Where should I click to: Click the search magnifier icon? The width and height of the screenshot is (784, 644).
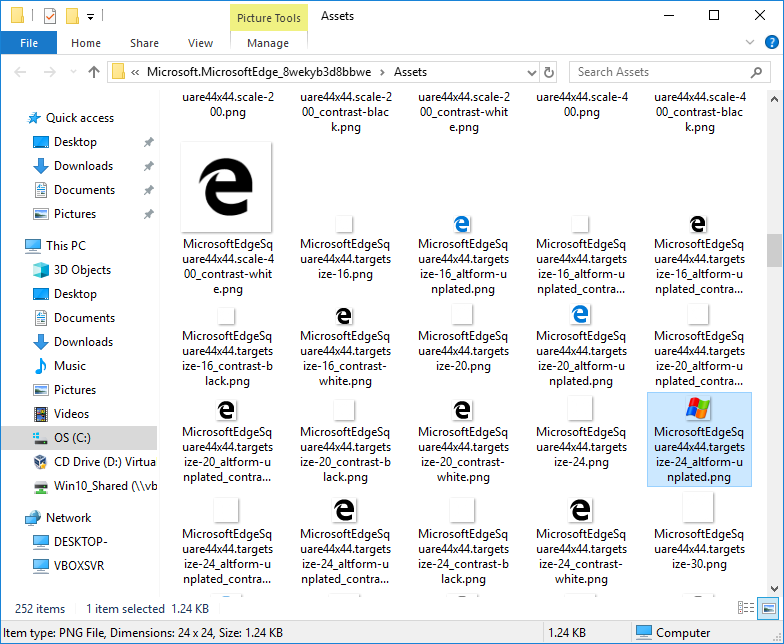[756, 72]
